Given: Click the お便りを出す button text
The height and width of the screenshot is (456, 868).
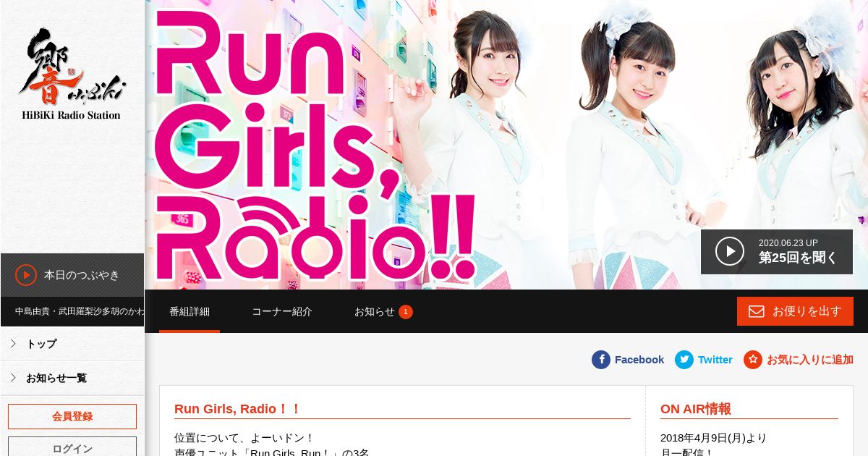Looking at the screenshot, I should pos(807,311).
